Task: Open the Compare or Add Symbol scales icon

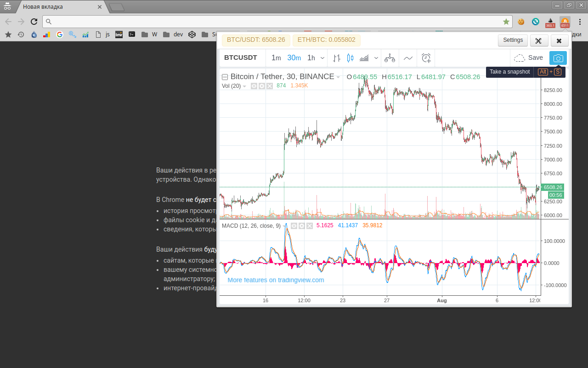Action: [x=390, y=58]
